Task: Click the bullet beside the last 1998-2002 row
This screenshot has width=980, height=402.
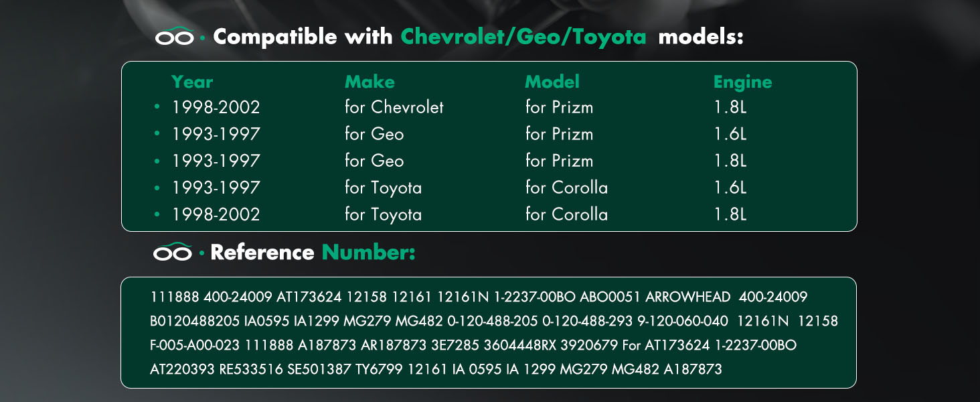Action: click(157, 214)
